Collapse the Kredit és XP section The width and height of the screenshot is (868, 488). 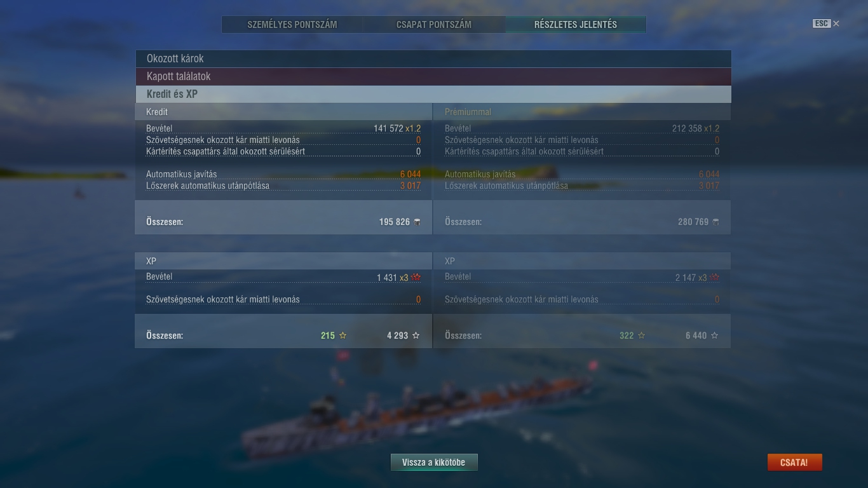click(x=433, y=94)
